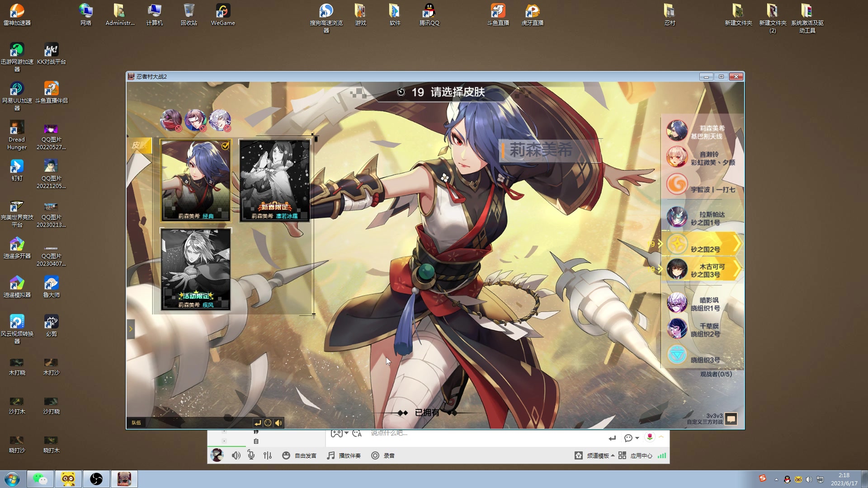
Task: Click the first banned hero avatar with red mask
Action: click(x=171, y=120)
